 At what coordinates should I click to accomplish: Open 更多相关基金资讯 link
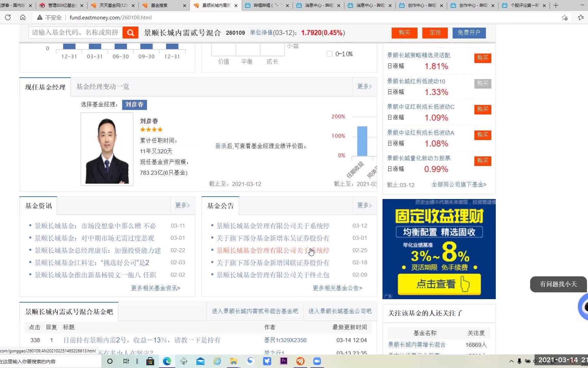pyautogui.click(x=156, y=288)
